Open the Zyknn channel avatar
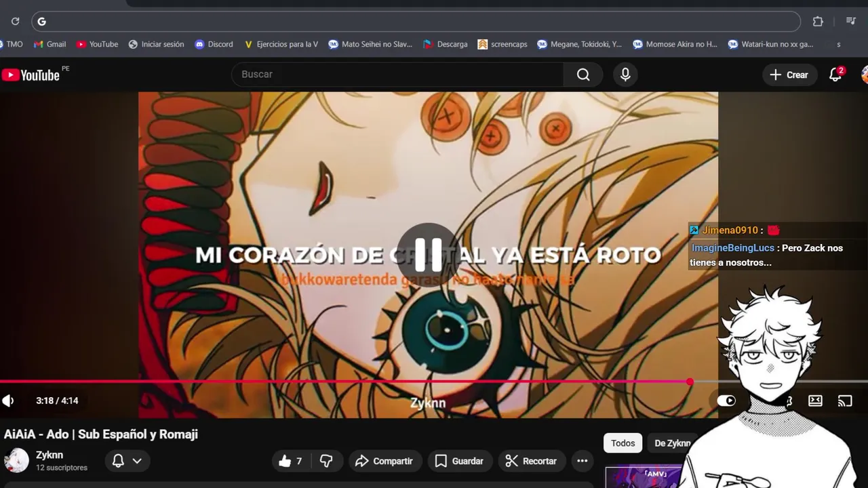868x488 pixels. (16, 460)
